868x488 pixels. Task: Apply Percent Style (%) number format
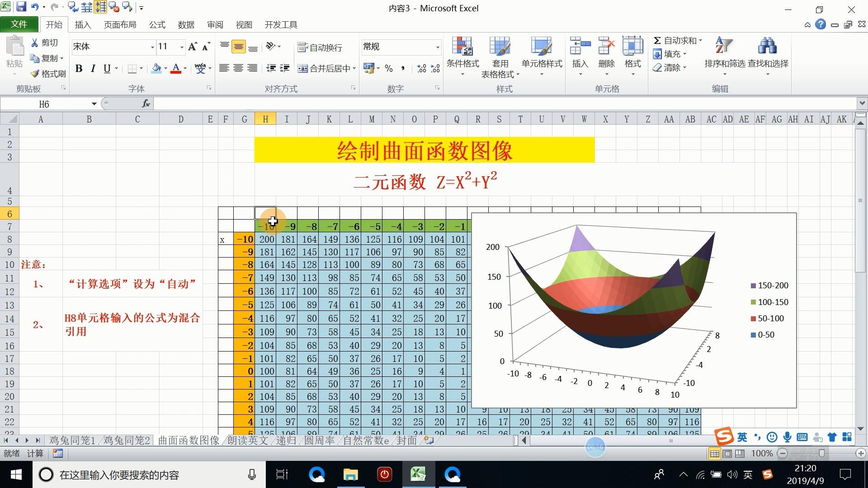click(389, 68)
